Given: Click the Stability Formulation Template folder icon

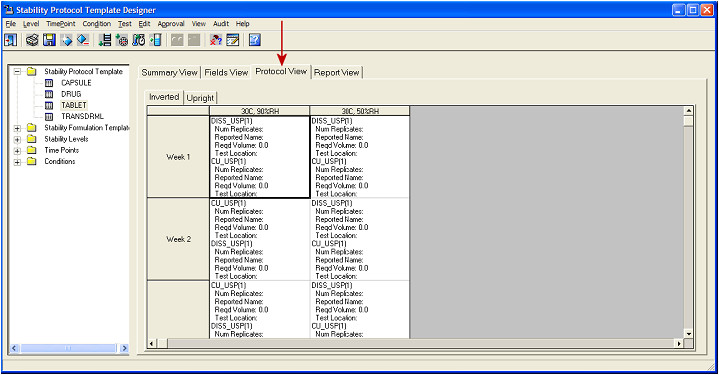Looking at the screenshot, I should tap(31, 128).
